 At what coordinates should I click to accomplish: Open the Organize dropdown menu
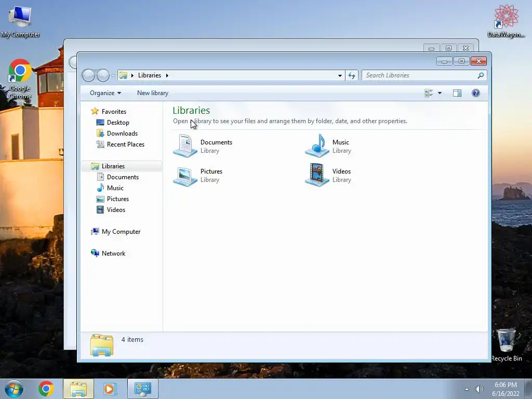(x=105, y=93)
